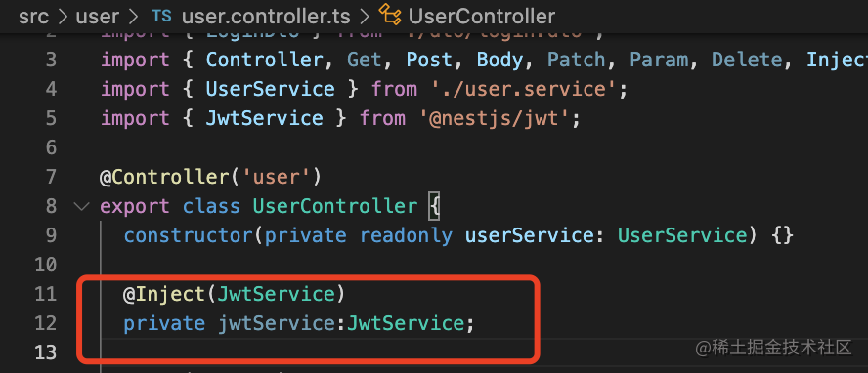Click the @Inject decorator on line 11
868x373 pixels.
coord(164,294)
